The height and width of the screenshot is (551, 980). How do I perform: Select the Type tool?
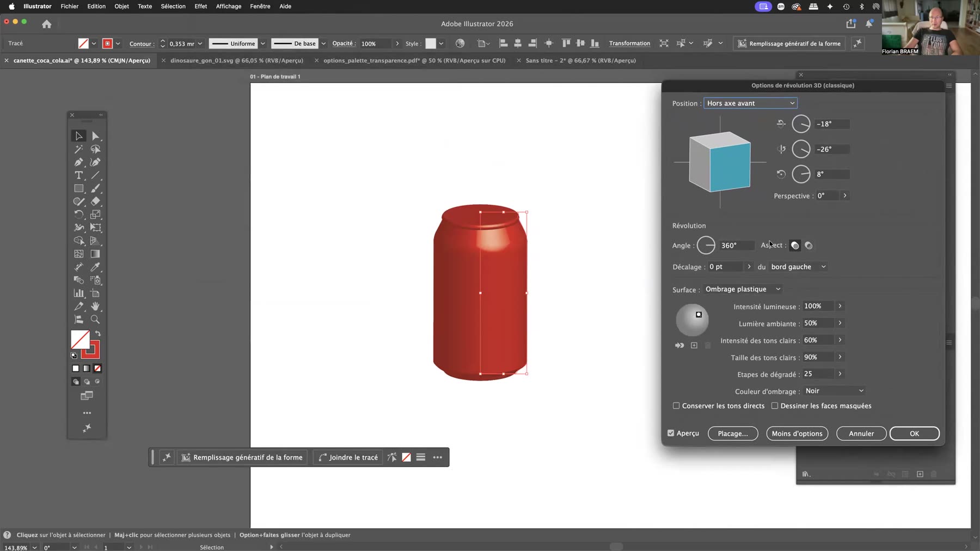tap(79, 175)
